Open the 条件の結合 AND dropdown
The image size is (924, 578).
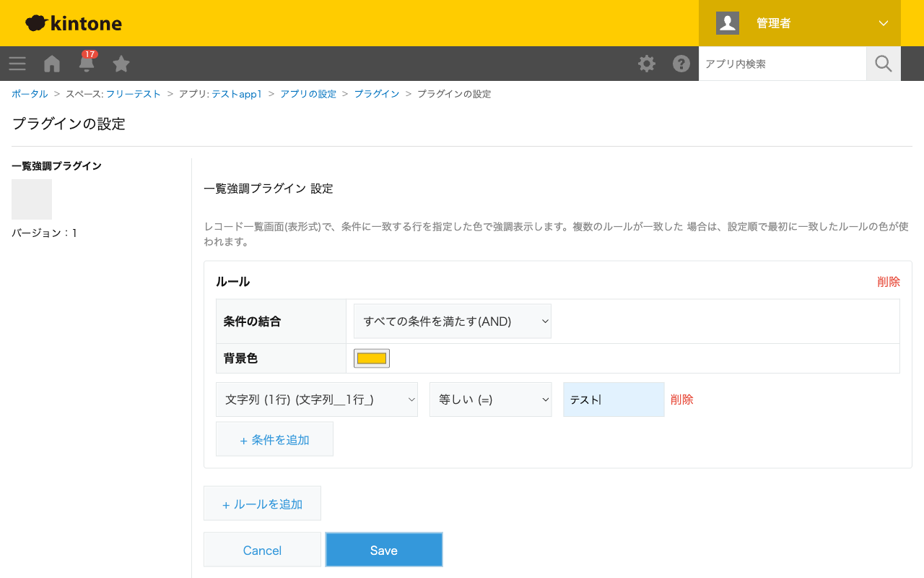(x=453, y=322)
